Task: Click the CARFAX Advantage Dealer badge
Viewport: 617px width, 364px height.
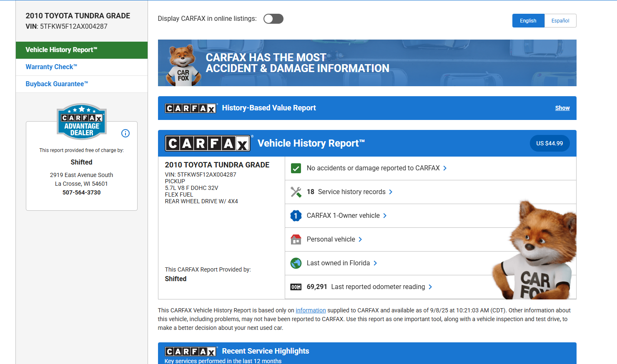Action: [82, 122]
